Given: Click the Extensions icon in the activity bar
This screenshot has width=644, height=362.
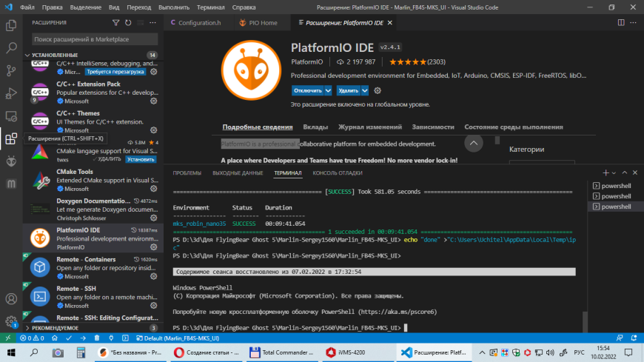Looking at the screenshot, I should 11,139.
